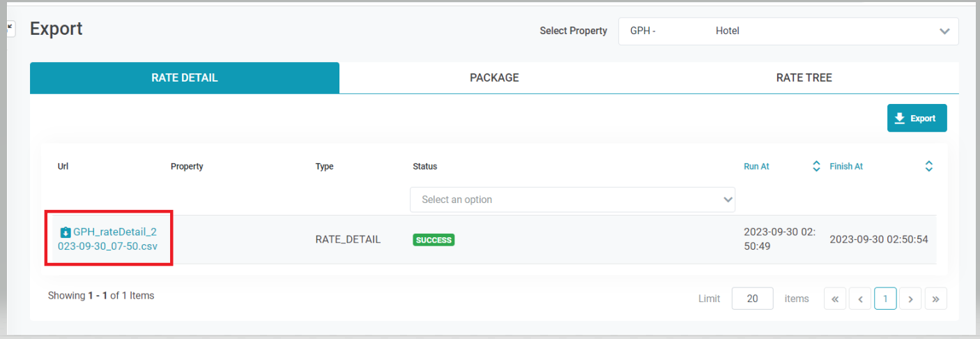Click the Limit items input field

[x=752, y=299]
